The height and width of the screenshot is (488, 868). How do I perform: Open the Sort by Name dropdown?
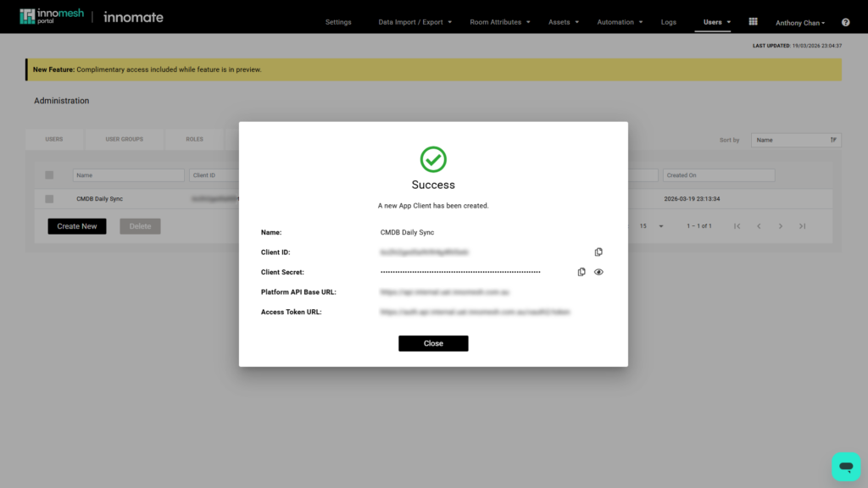point(796,140)
